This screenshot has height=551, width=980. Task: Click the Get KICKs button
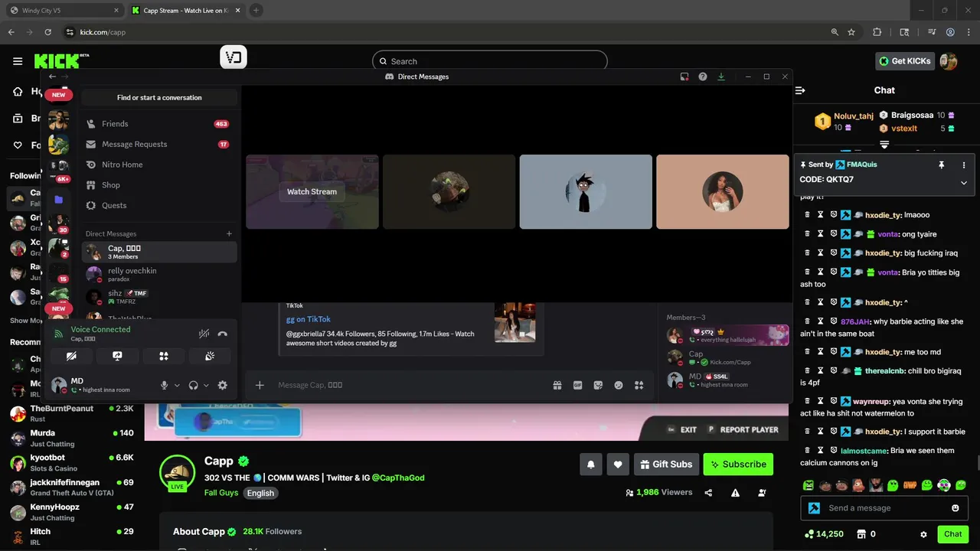coord(905,61)
